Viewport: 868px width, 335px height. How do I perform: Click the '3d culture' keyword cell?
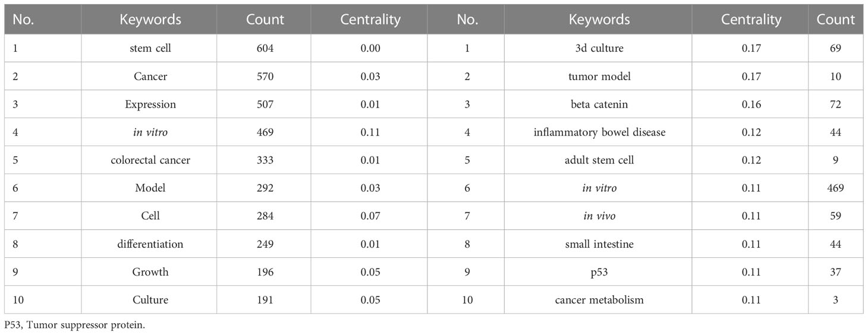(599, 48)
